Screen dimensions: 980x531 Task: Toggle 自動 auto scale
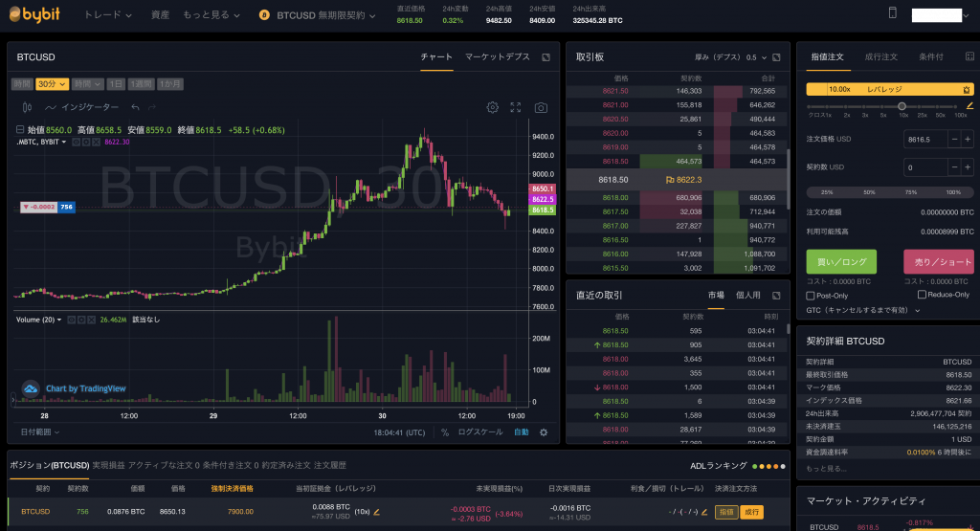[x=522, y=432]
